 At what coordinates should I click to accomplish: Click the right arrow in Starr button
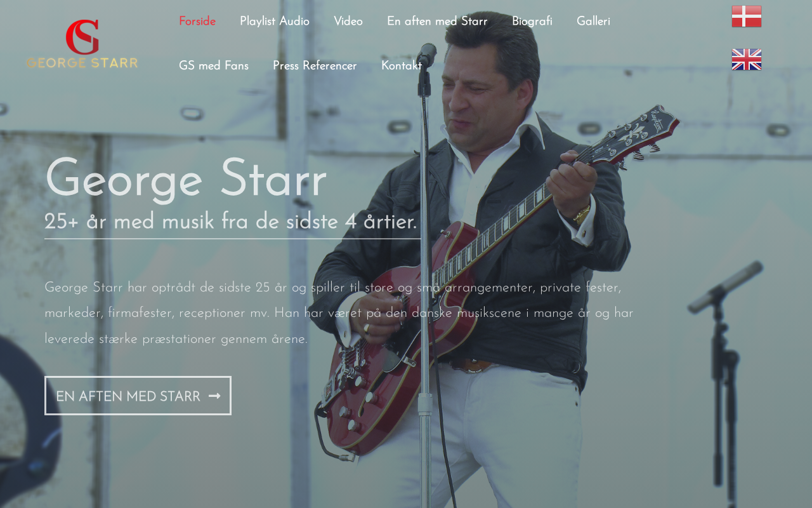coord(214,396)
